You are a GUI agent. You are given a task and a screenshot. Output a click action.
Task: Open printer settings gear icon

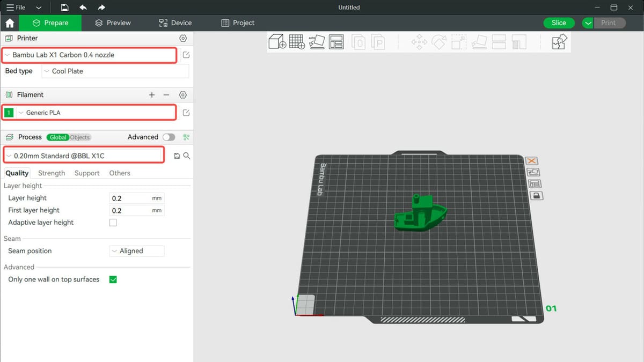(x=183, y=39)
